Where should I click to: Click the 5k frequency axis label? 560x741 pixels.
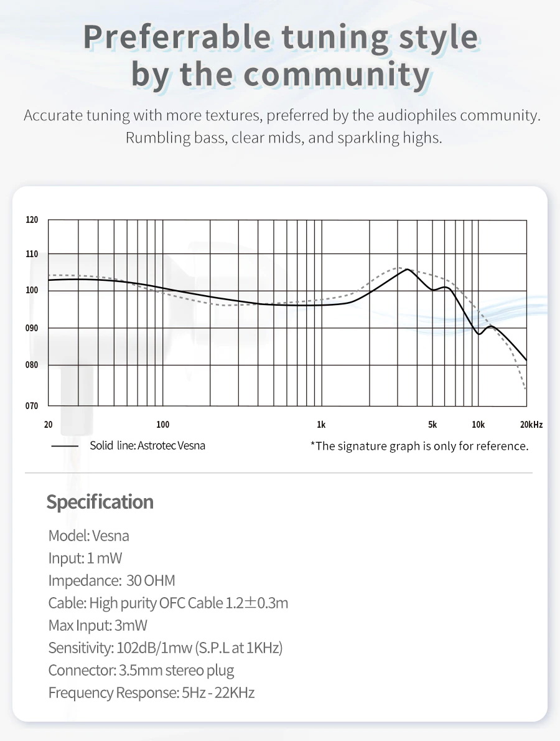[432, 425]
